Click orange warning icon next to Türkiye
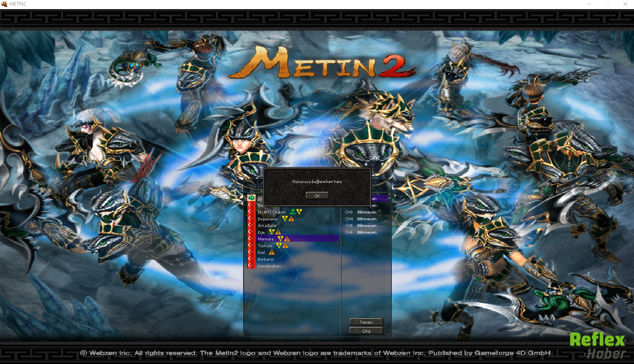Image resolution: width=634 pixels, height=364 pixels. [285, 246]
